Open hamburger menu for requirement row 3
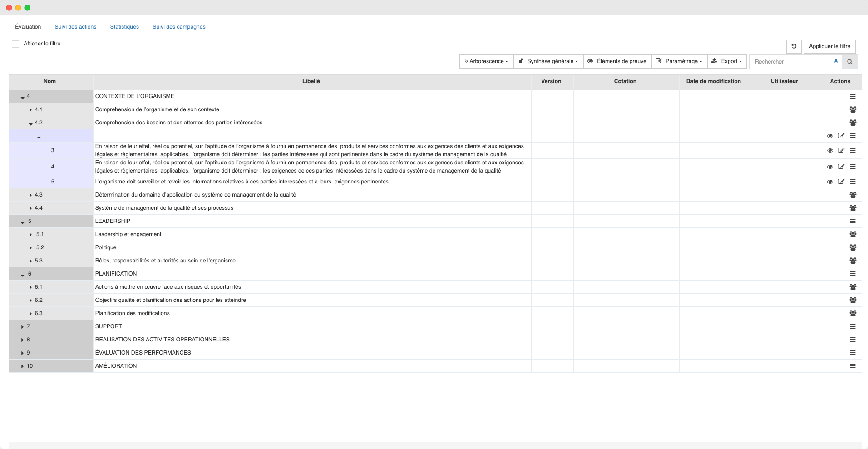Screen dimensions: 868x449 pos(853,150)
